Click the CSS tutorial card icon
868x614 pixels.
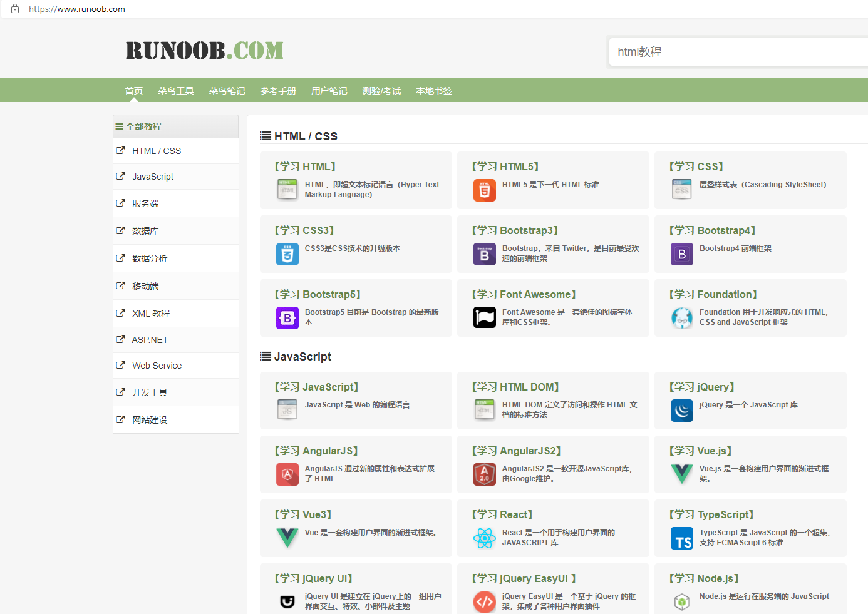pyautogui.click(x=682, y=190)
